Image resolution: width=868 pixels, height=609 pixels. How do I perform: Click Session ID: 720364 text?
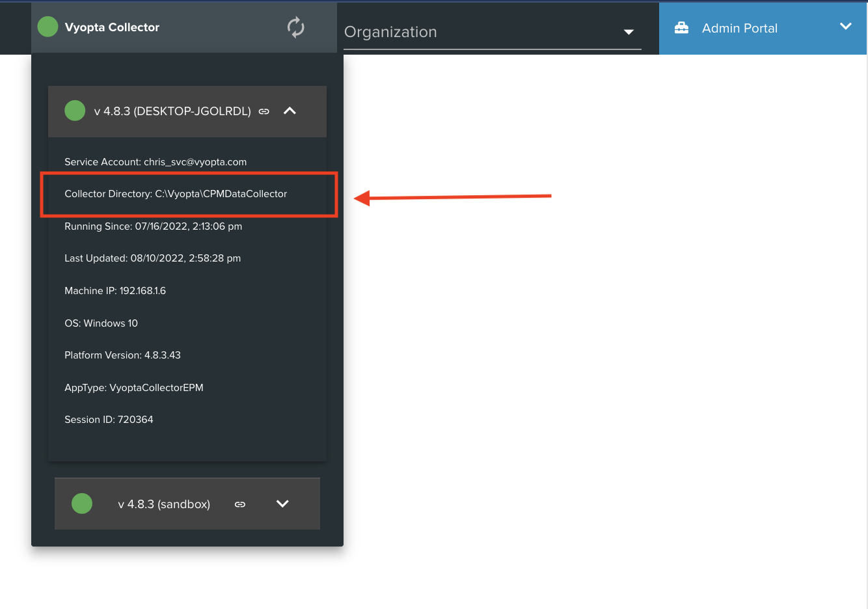coord(109,420)
